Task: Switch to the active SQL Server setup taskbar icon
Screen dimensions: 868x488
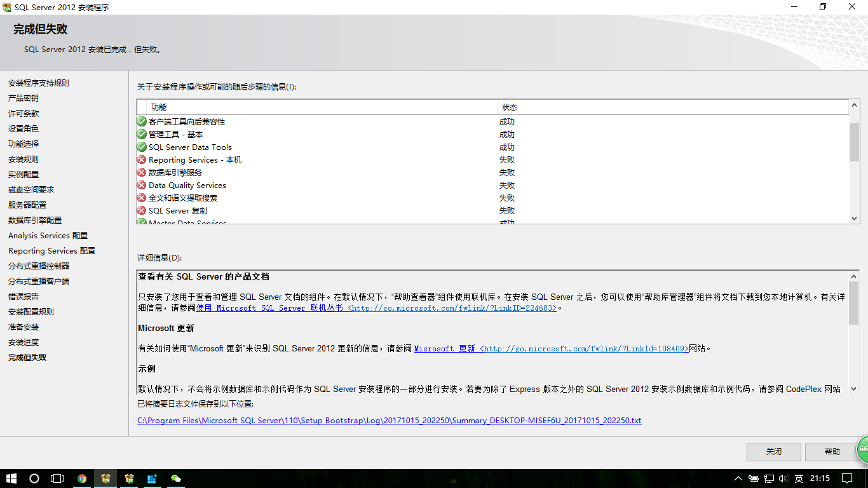Action: [105, 478]
